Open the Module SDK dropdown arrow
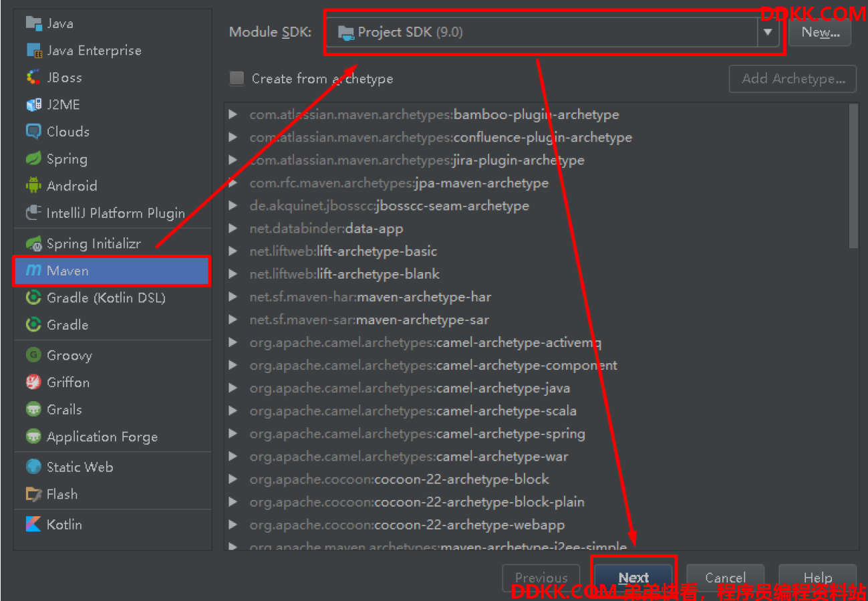The height and width of the screenshot is (601, 868). (768, 32)
